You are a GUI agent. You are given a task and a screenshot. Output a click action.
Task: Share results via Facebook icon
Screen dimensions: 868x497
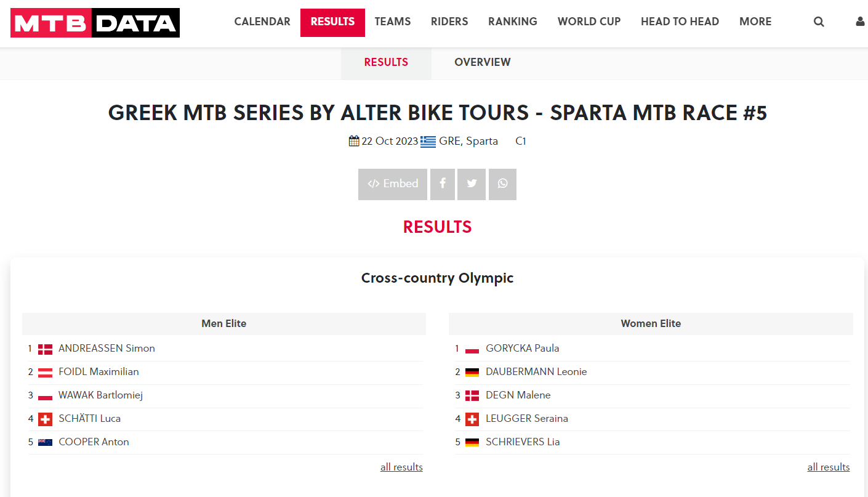[x=443, y=184]
